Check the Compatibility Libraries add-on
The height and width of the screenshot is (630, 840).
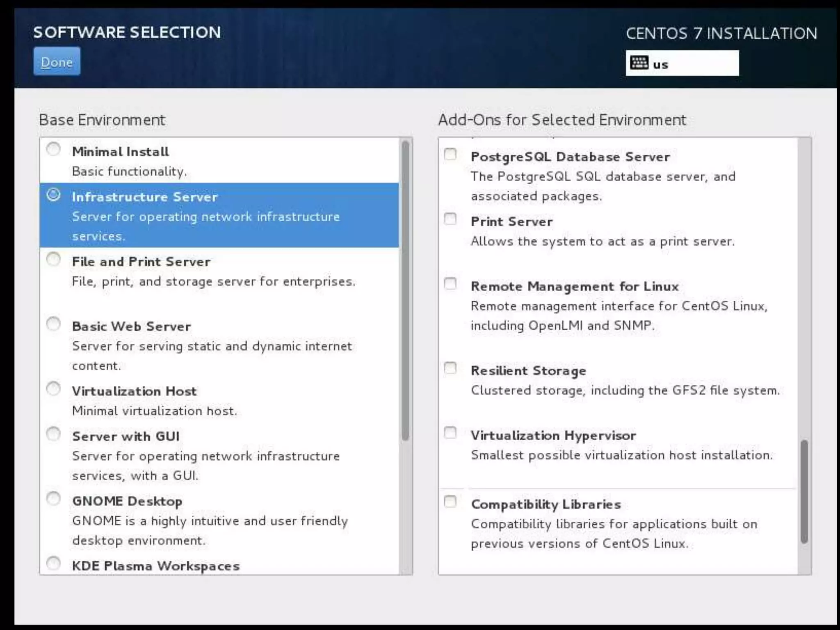450,502
